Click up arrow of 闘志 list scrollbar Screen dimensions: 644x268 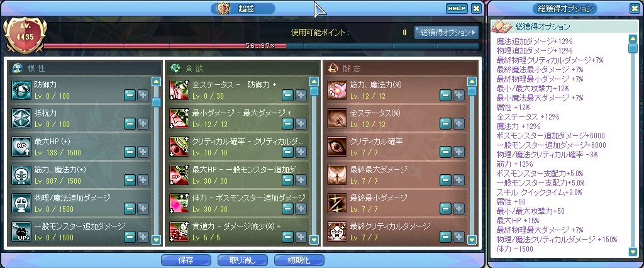pyautogui.click(x=472, y=81)
